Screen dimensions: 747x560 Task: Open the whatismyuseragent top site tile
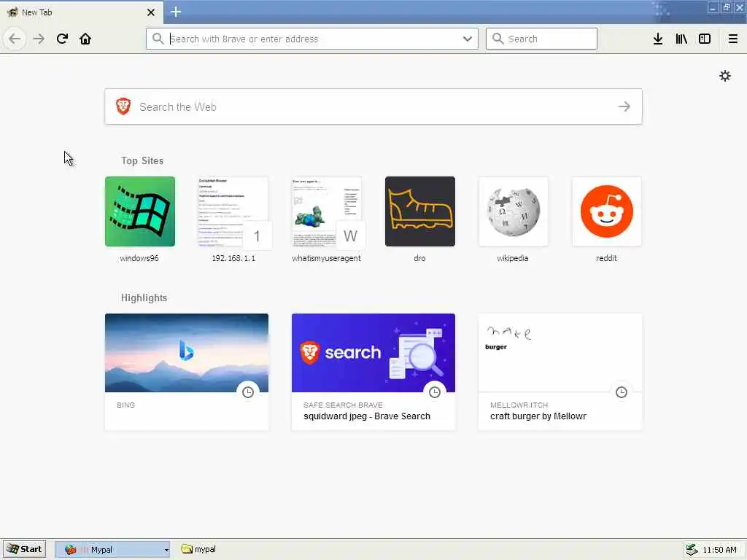click(327, 211)
